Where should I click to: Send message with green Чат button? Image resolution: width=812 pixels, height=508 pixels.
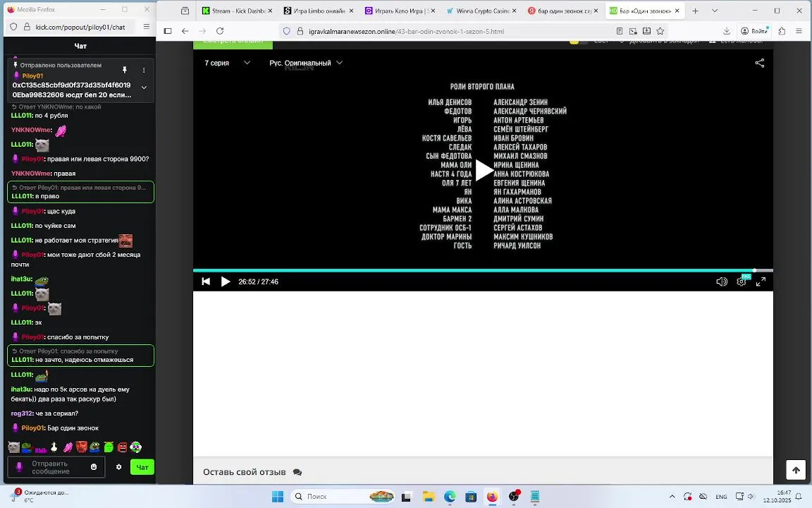click(142, 467)
